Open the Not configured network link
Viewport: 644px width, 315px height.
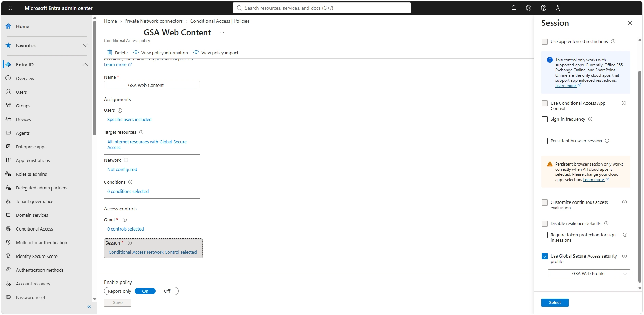click(122, 170)
